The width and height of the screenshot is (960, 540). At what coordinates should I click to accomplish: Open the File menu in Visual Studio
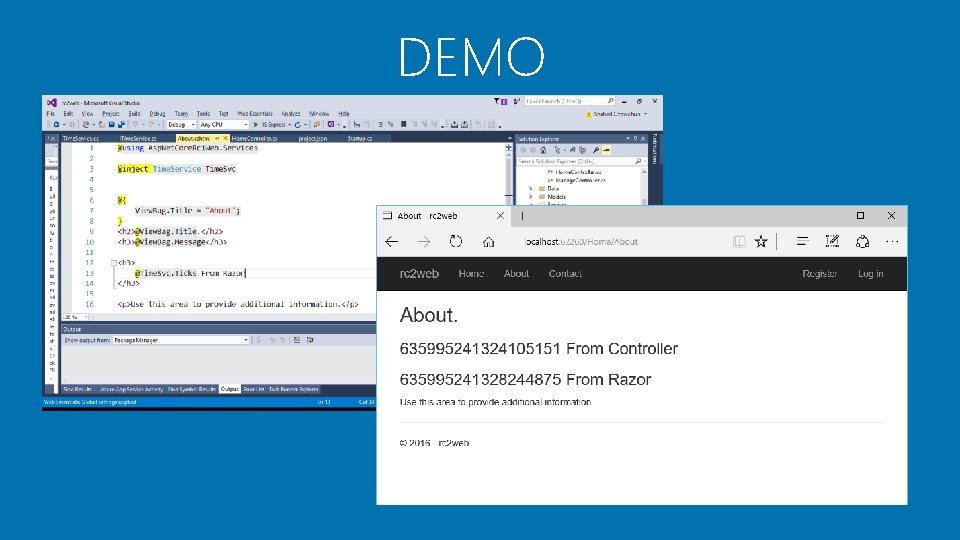[50, 114]
